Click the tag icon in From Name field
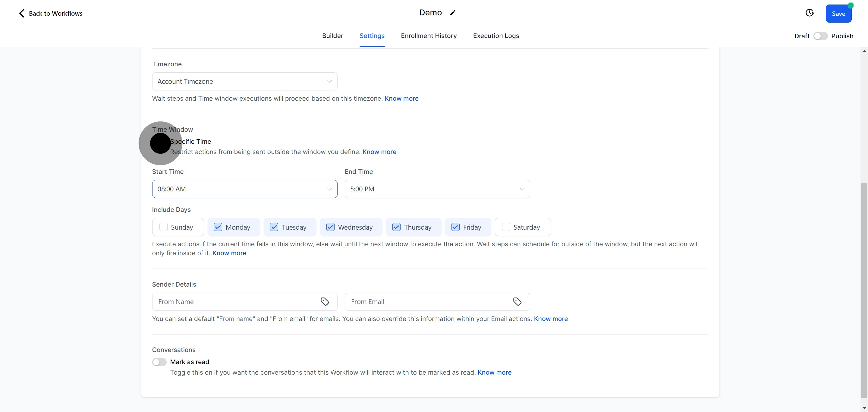The image size is (868, 412). pyautogui.click(x=325, y=301)
